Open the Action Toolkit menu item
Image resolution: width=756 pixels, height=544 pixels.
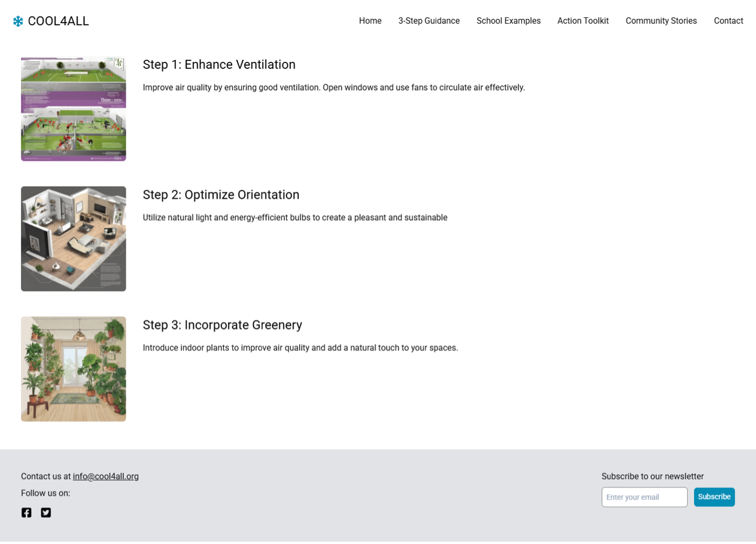(583, 21)
